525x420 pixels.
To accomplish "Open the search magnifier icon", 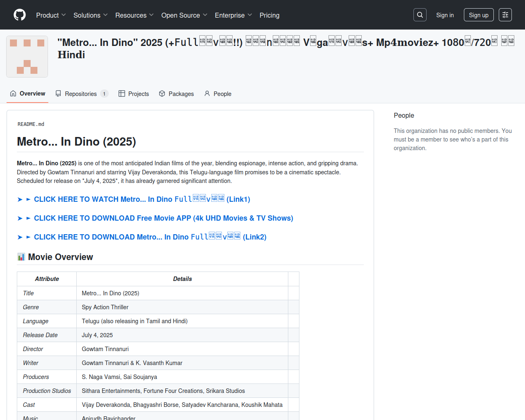I will [420, 15].
